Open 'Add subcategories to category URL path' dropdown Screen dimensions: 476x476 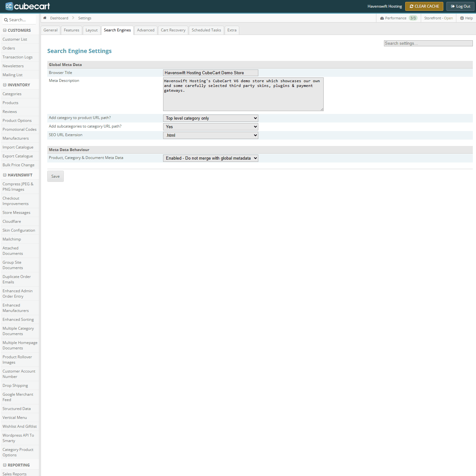(x=211, y=127)
